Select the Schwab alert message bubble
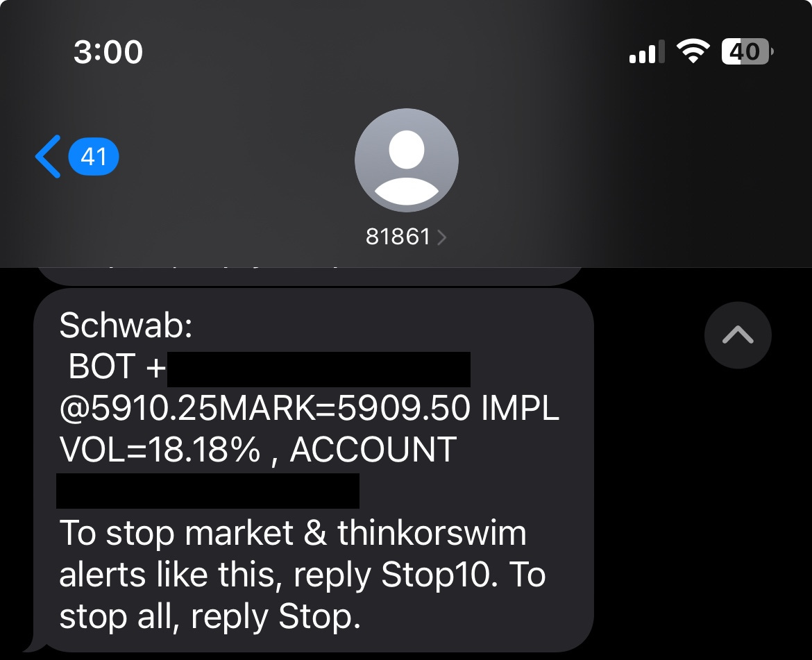812x660 pixels. 314,470
